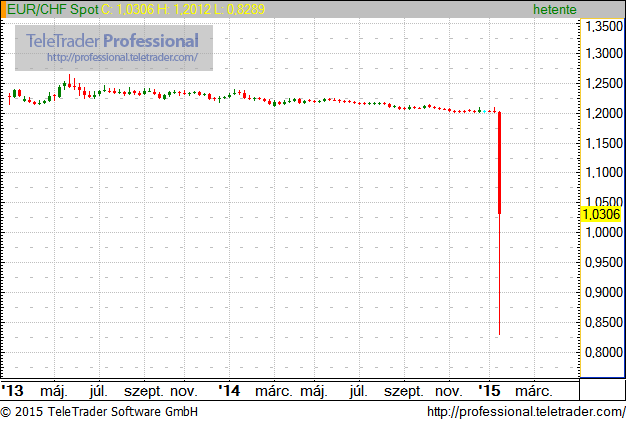Click the highlighted 1,0306 price marker

coord(602,214)
